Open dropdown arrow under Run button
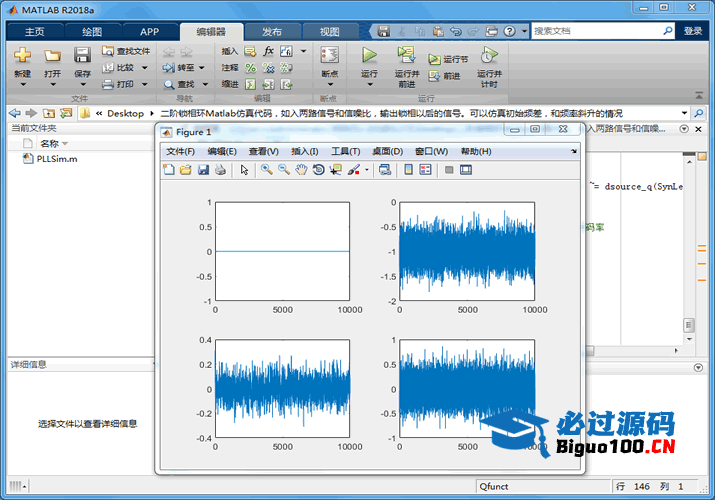This screenshot has width=715, height=500. (370, 84)
